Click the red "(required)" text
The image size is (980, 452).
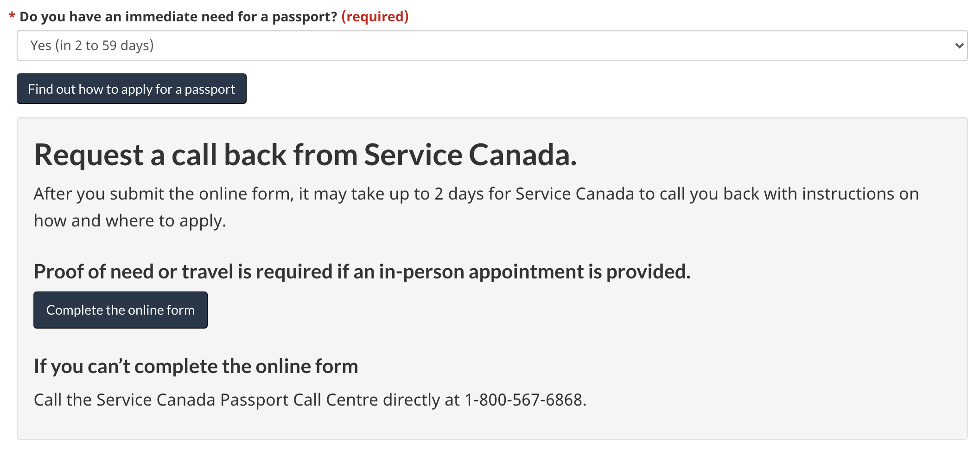(375, 17)
